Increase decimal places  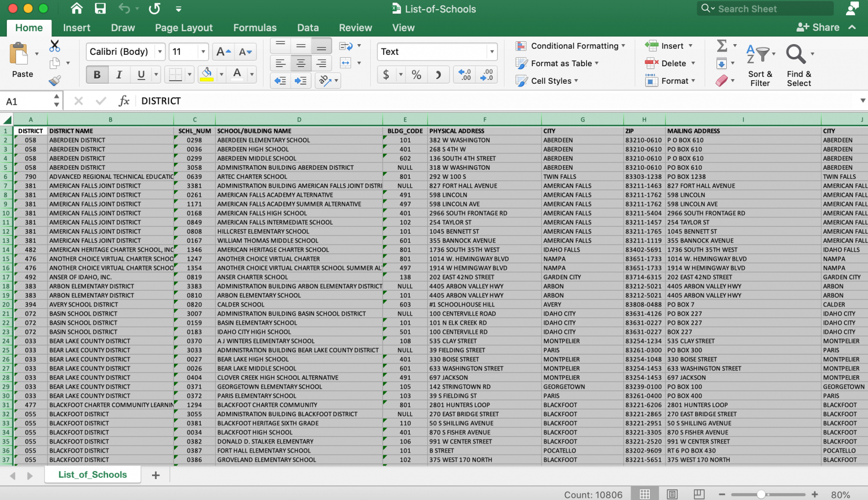464,74
